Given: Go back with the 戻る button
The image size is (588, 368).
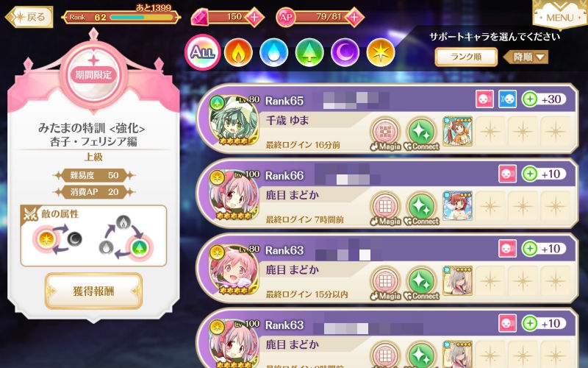Looking at the screenshot, I should coord(29,17).
